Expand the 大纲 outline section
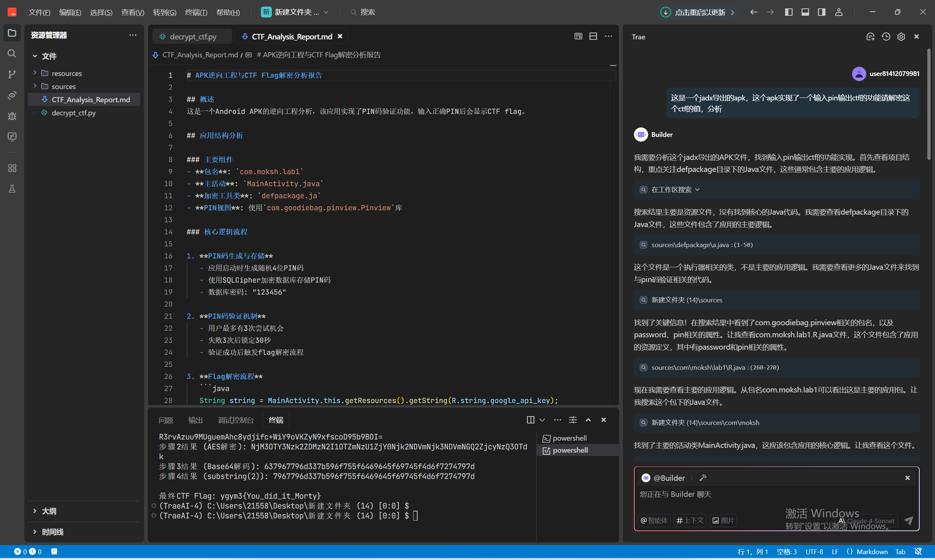The width and height of the screenshot is (935, 560). point(49,511)
